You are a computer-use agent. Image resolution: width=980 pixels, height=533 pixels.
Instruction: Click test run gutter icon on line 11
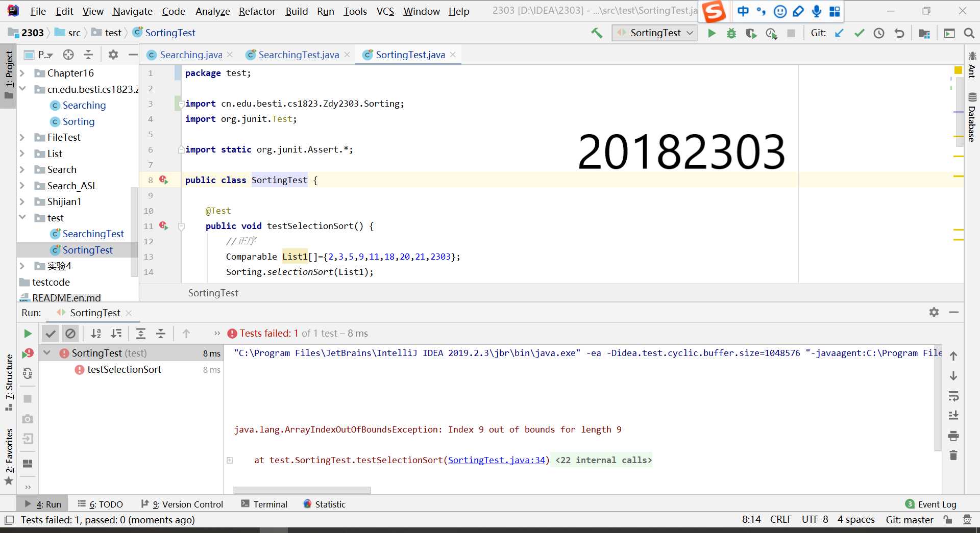[163, 226]
